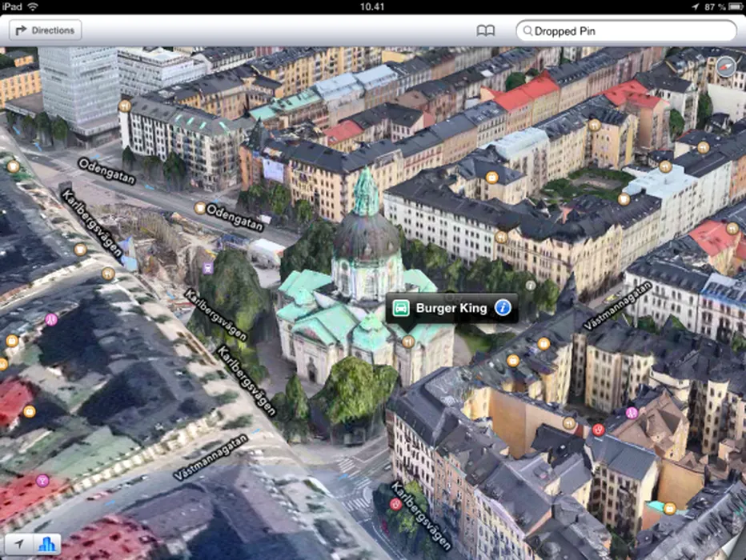The image size is (746, 560).
Task: Toggle current location tracking arrow
Action: 18,544
